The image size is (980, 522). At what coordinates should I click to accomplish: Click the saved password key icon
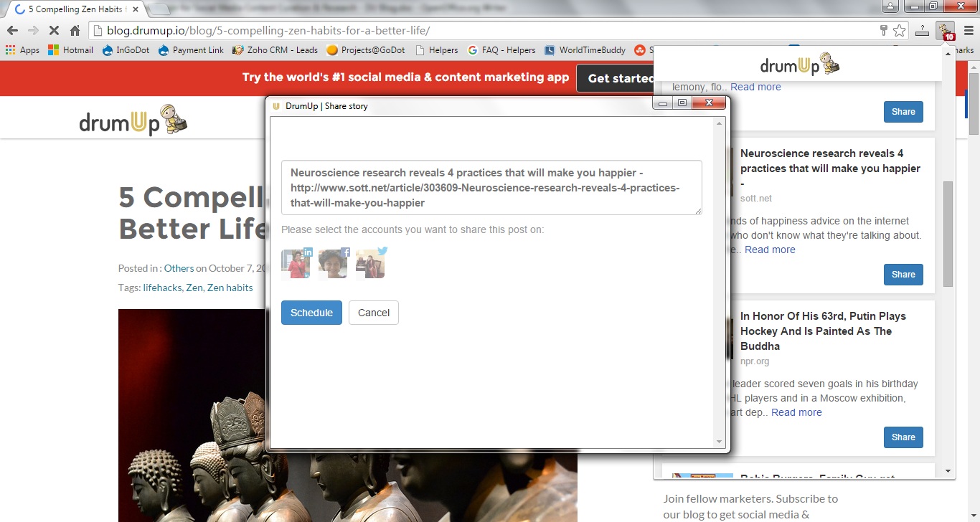883,31
